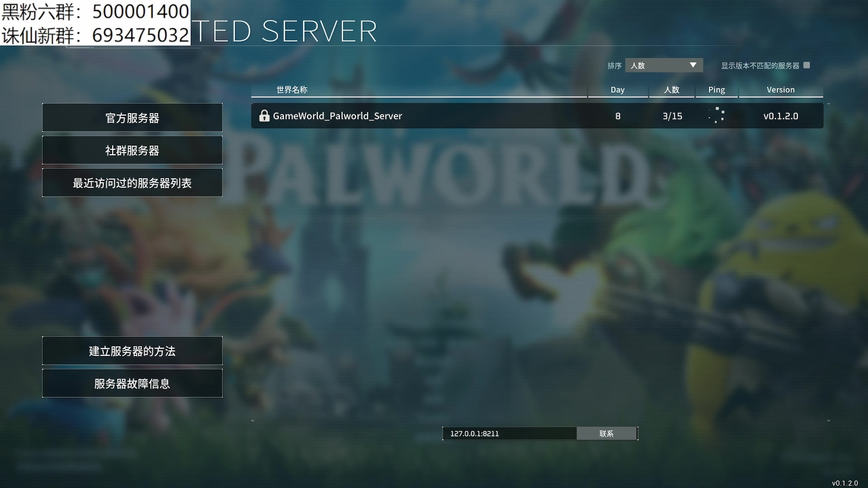The width and height of the screenshot is (868, 488).
Task: Click the 3/15 player count in server row
Action: pos(672,116)
